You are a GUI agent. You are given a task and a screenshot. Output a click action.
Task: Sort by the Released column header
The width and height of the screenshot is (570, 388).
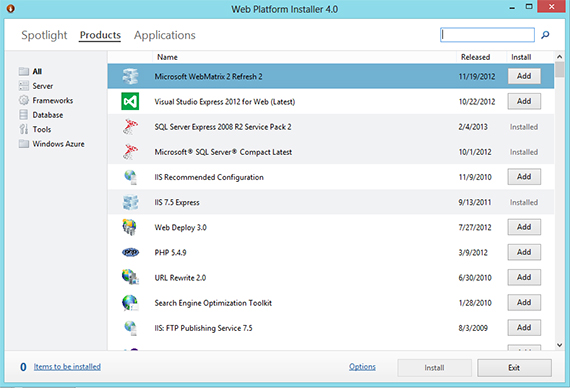coord(475,57)
